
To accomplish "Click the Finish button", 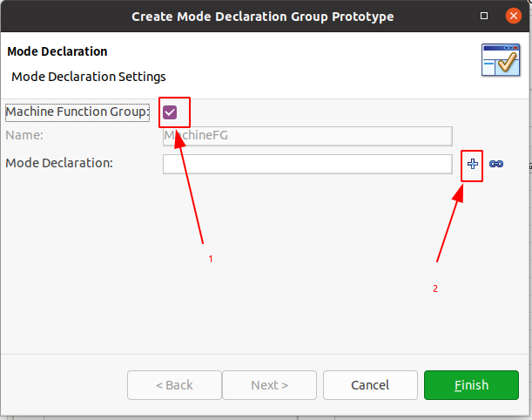I will pos(471,385).
